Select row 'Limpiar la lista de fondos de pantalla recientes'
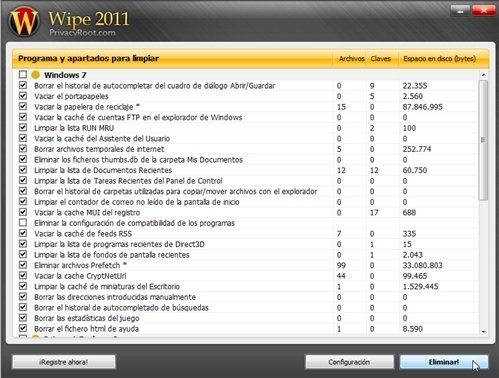The height and width of the screenshot is (378, 499). click(247, 255)
